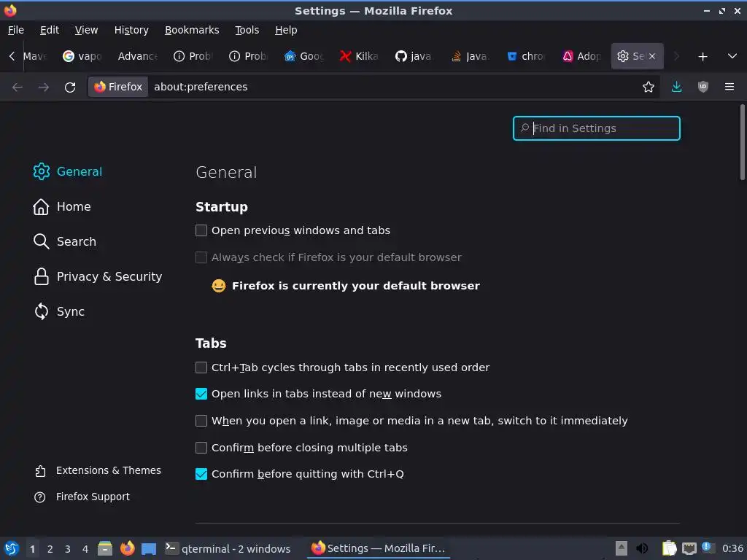Open the LXQt start menu in taskbar
This screenshot has width=747, height=560.
coord(12,548)
